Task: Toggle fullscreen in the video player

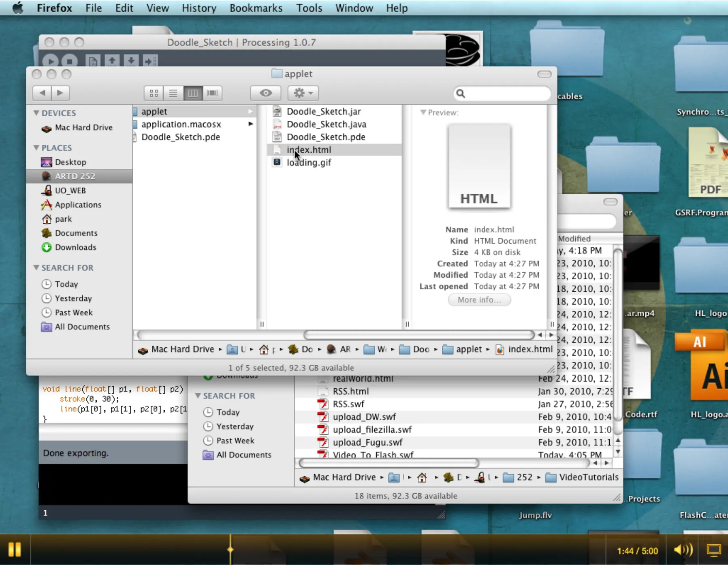Action: coord(714,550)
